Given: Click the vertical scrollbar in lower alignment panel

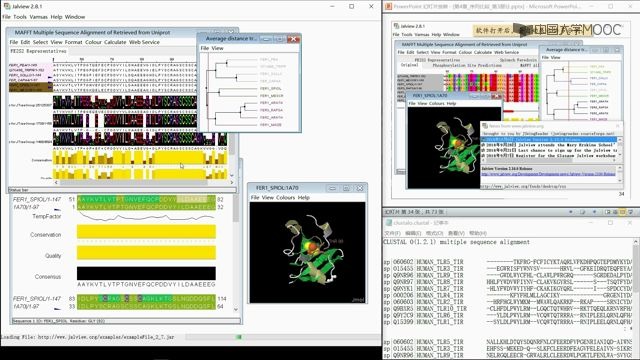Looking at the screenshot, I should (x=236, y=252).
